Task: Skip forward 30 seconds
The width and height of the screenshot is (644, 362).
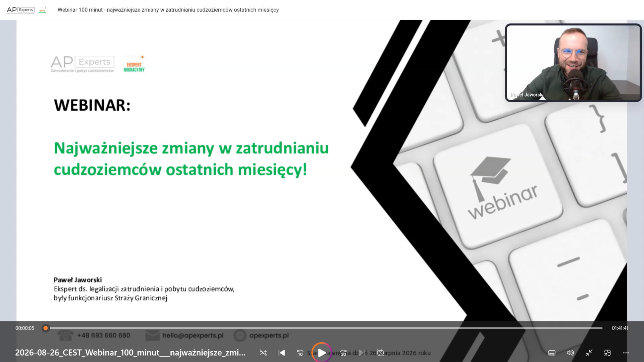Action: (343, 353)
